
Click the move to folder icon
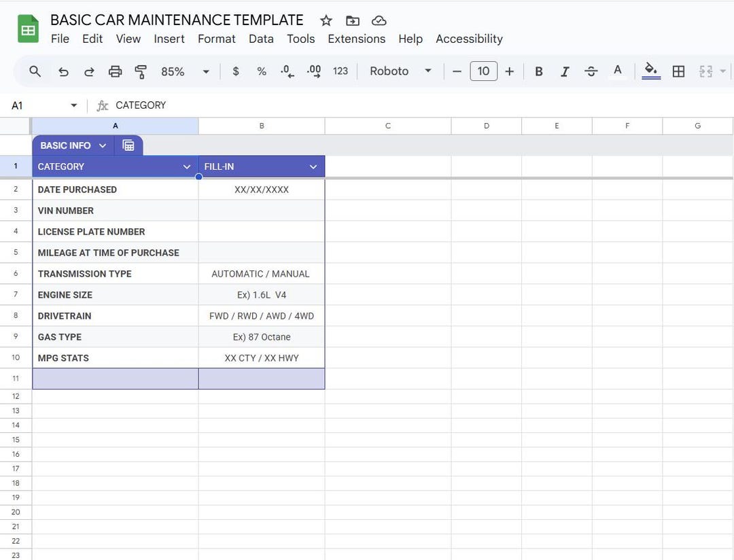tap(353, 20)
